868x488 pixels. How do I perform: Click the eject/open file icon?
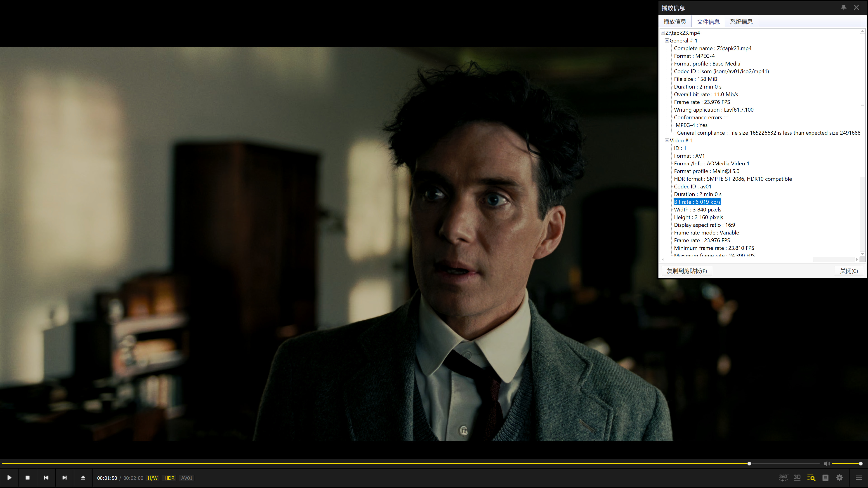(83, 478)
